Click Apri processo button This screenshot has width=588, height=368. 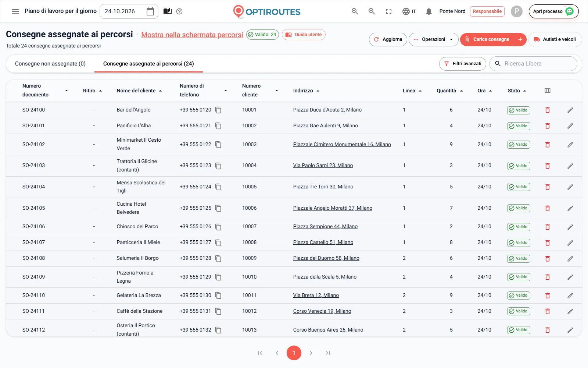[553, 11]
